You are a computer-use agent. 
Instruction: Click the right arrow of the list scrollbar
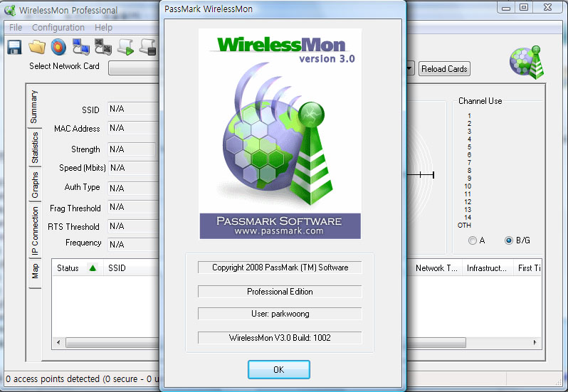[535, 342]
